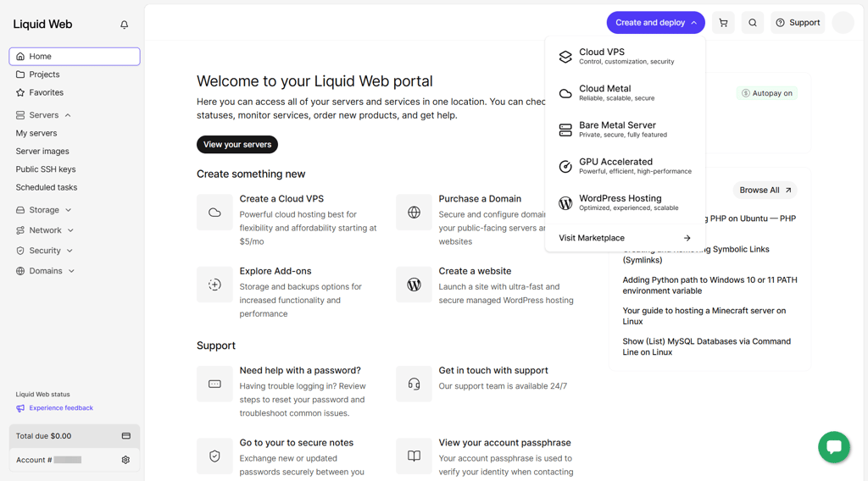Click the Liquid Web logo text
The width and height of the screenshot is (868, 481).
point(42,25)
